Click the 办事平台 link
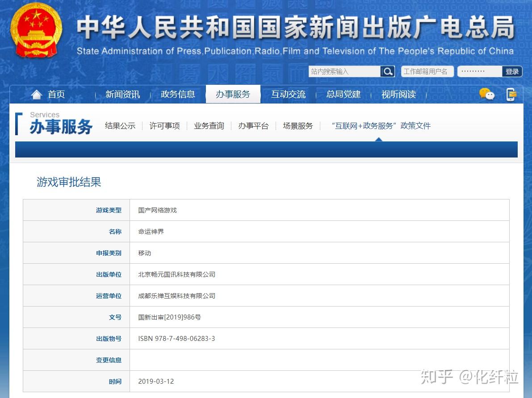 (253, 126)
